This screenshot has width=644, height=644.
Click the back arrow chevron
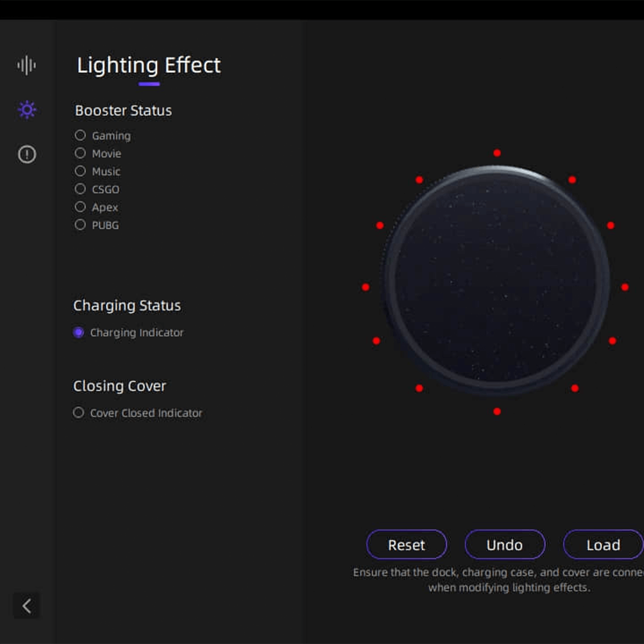[27, 606]
